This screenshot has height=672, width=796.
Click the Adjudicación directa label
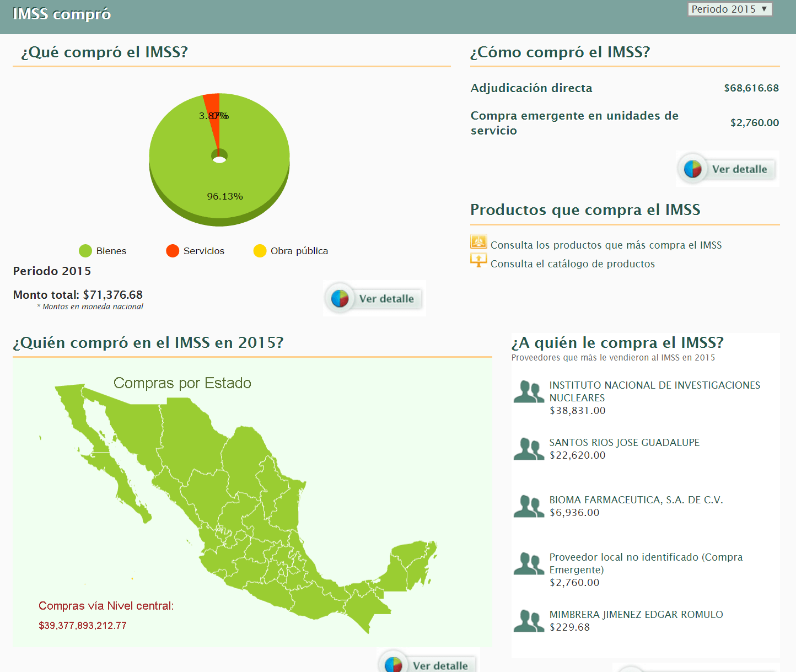coord(531,88)
